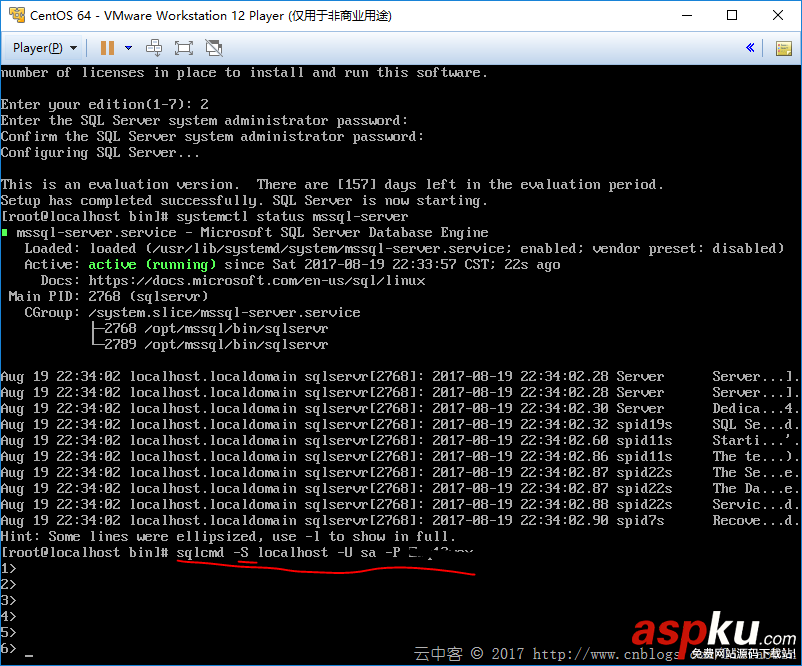Click the docs.microsoft.com URL text
Viewport: 802px width, 666px height.
coord(257,281)
